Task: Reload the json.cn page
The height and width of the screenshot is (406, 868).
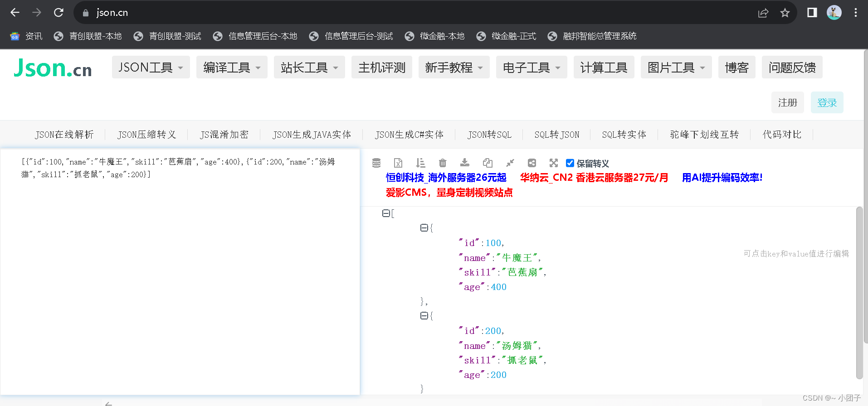Action: [x=59, y=13]
